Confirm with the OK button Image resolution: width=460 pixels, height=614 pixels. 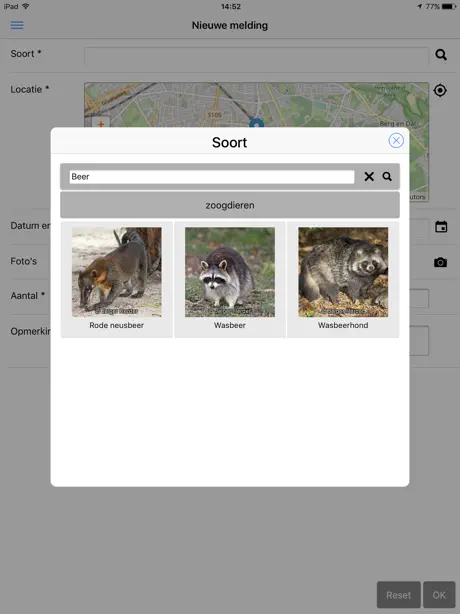(x=439, y=595)
